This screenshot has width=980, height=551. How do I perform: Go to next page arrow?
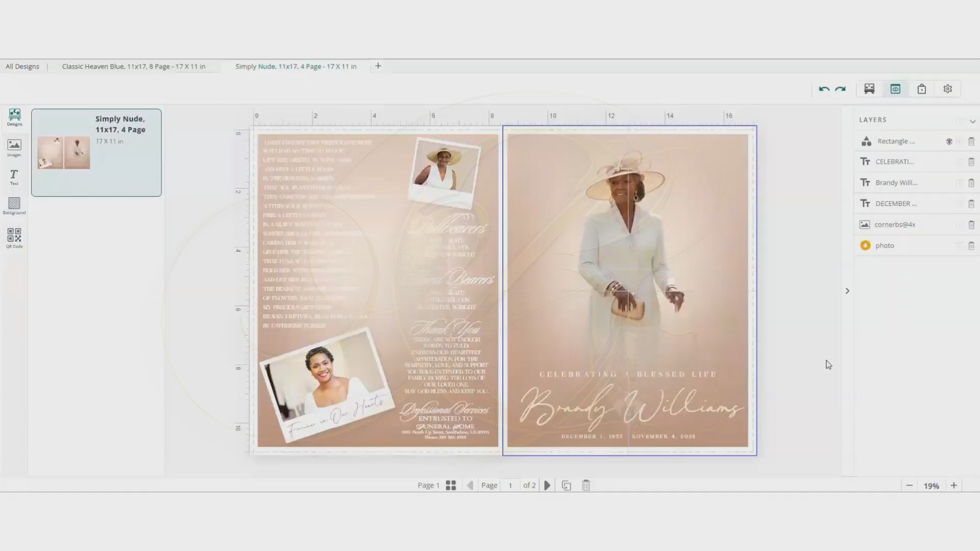[547, 485]
